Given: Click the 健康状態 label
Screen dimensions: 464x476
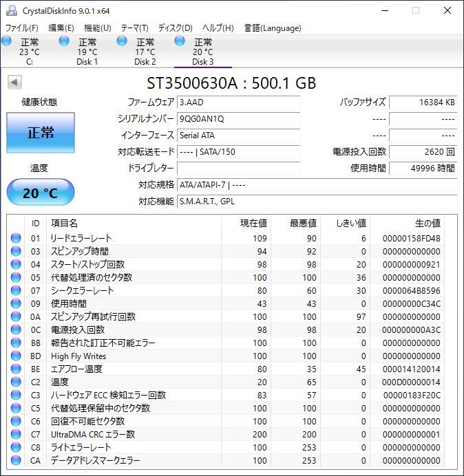Looking at the screenshot, I should coord(39,102).
